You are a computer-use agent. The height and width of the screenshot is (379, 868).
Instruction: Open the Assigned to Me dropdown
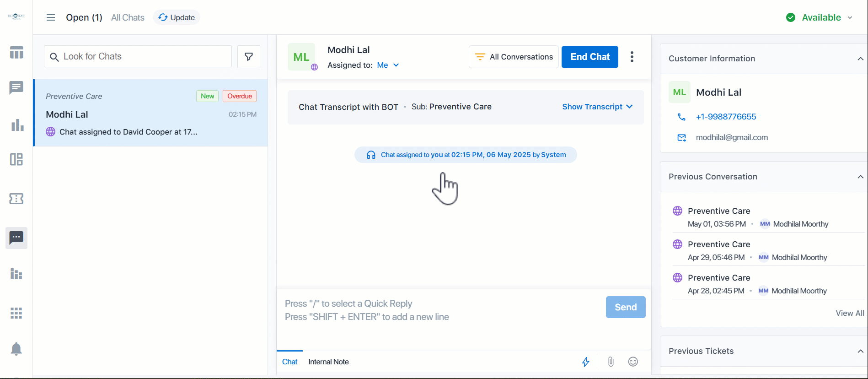pyautogui.click(x=388, y=65)
